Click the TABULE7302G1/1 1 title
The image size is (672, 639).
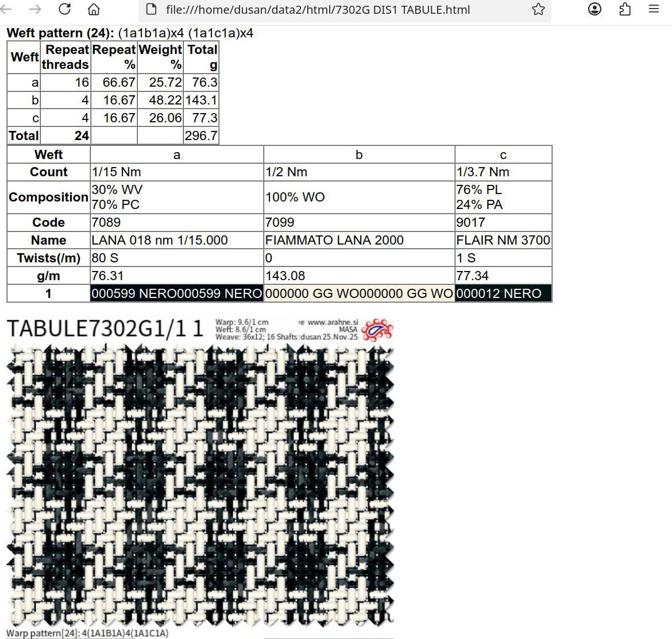pos(105,329)
